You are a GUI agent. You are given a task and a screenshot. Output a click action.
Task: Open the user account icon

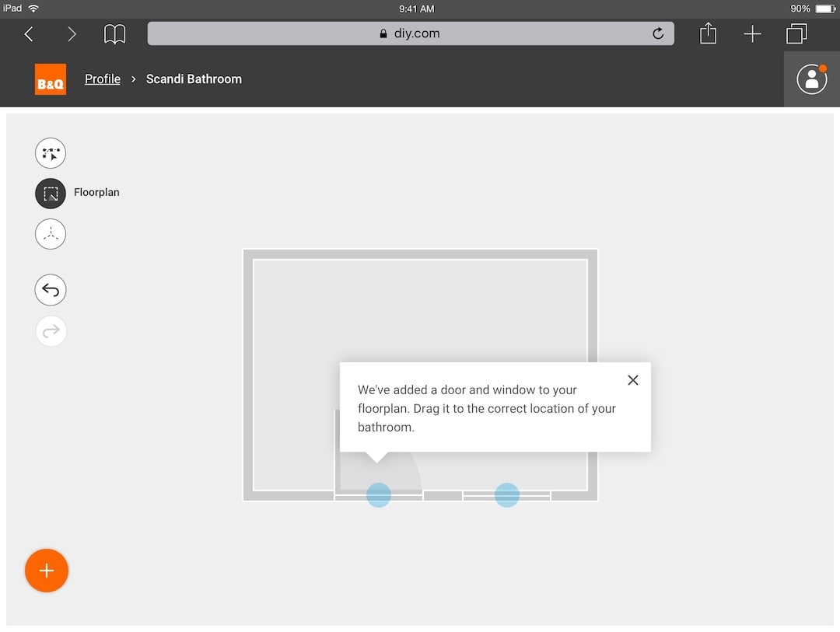pyautogui.click(x=811, y=79)
